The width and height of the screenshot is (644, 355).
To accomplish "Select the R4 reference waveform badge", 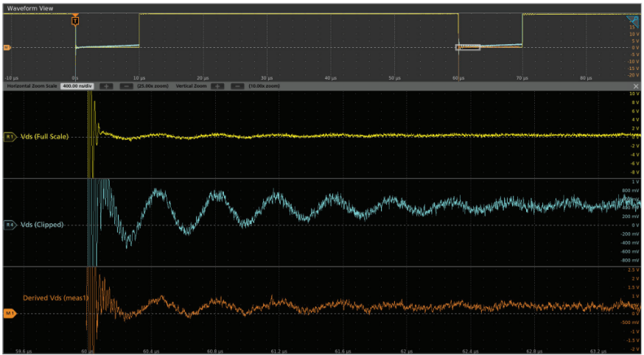I will (10, 224).
